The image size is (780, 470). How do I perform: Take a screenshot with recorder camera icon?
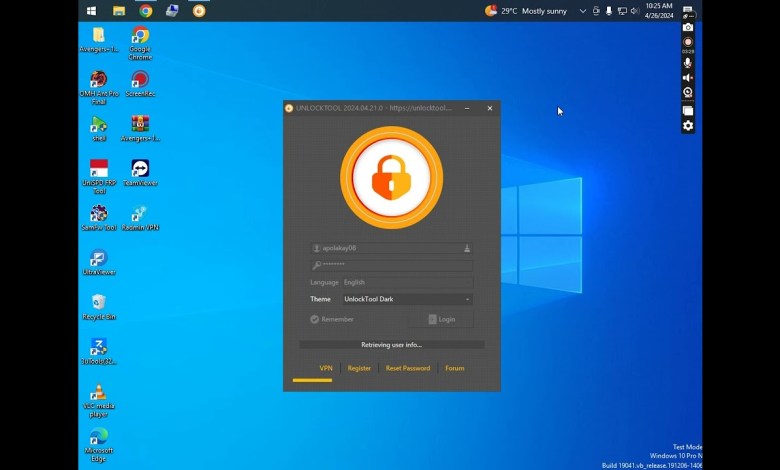(x=688, y=27)
